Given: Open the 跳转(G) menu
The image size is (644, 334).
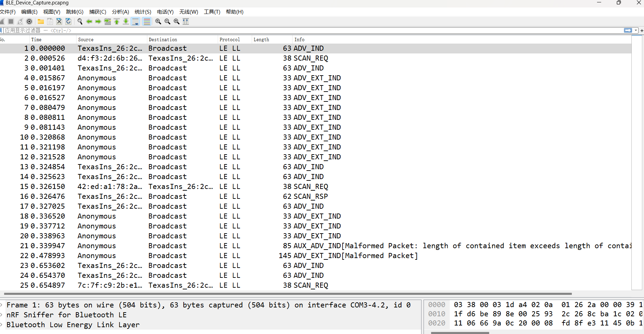Looking at the screenshot, I should 75,12.
